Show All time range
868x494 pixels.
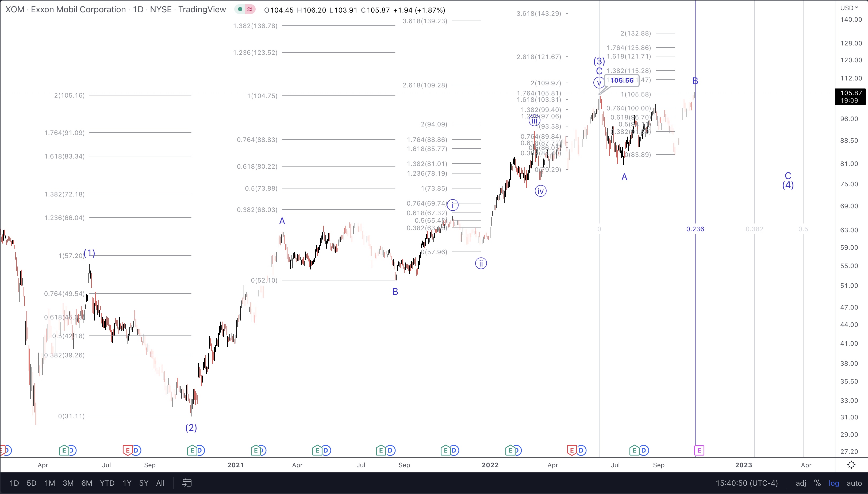(x=160, y=483)
